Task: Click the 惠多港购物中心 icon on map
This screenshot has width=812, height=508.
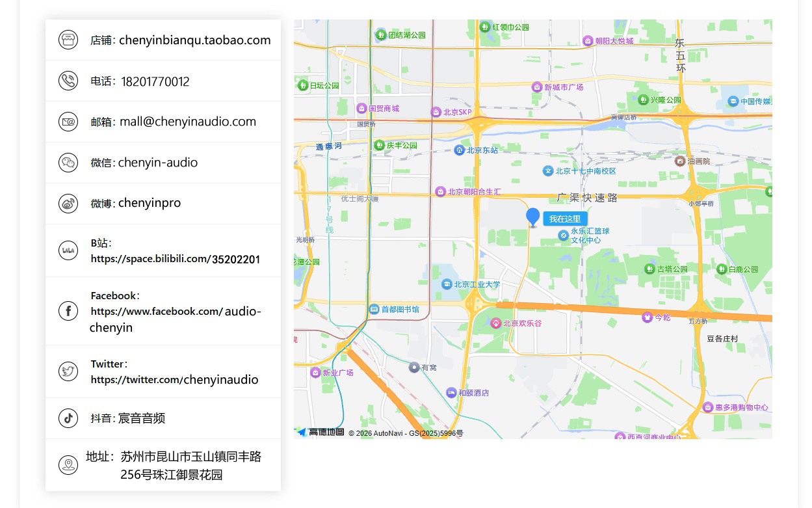Action: pos(708,407)
